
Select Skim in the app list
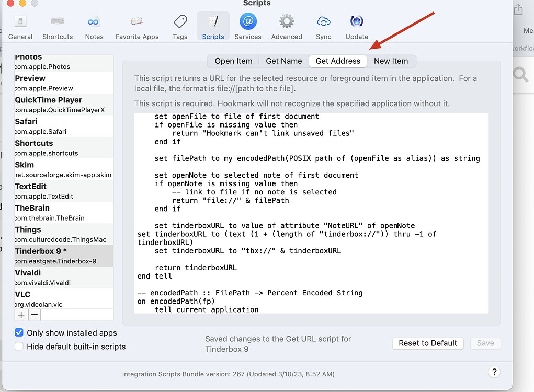[x=64, y=169]
